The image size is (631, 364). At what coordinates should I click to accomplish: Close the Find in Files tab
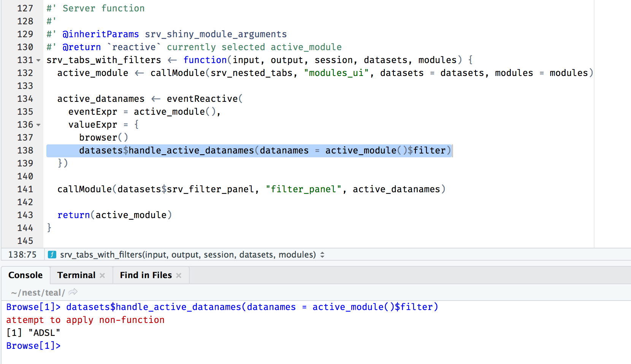point(179,275)
